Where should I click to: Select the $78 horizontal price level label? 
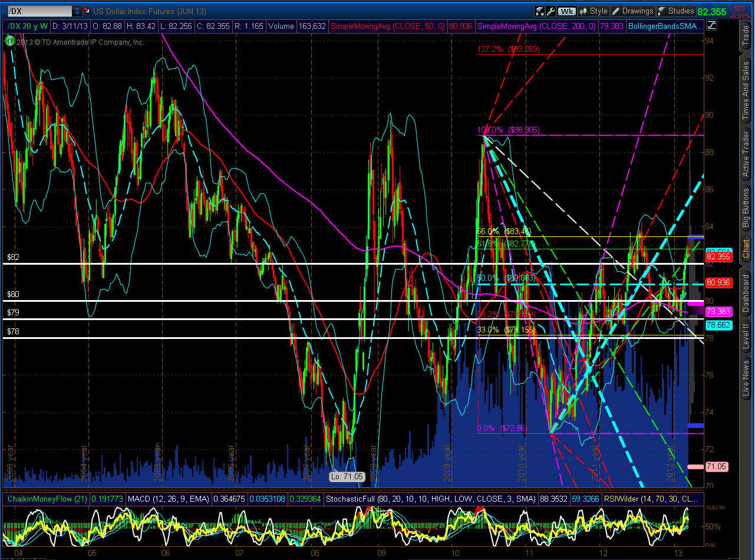pyautogui.click(x=14, y=331)
